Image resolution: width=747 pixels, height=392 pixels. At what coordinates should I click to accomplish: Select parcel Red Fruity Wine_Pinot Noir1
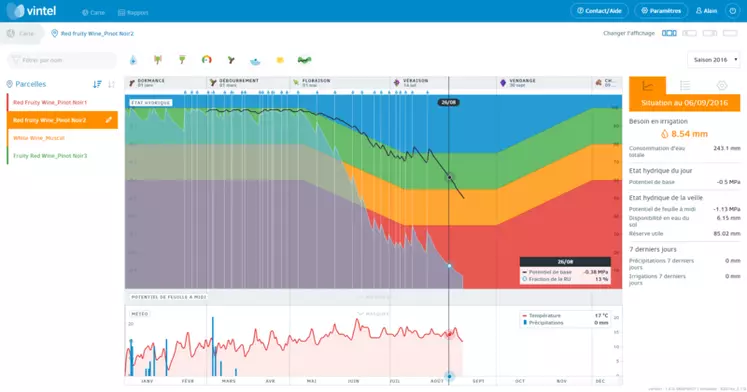(62, 102)
